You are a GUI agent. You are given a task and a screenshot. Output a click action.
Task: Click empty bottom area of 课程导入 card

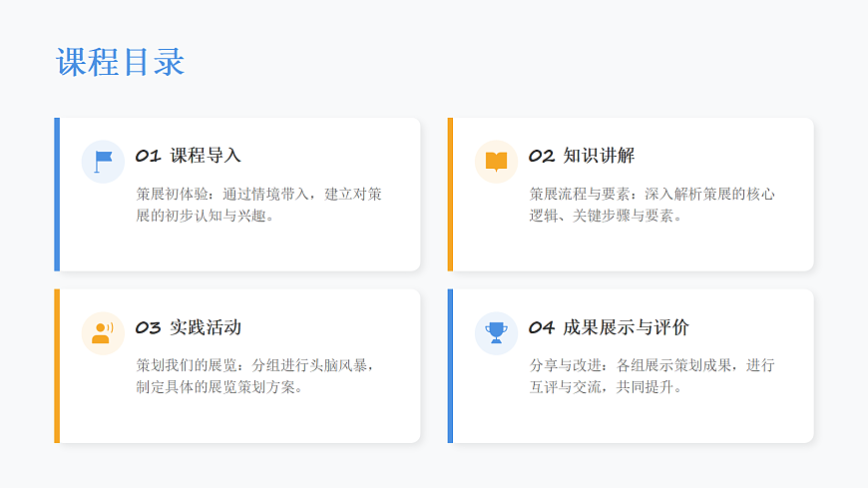coord(239,249)
